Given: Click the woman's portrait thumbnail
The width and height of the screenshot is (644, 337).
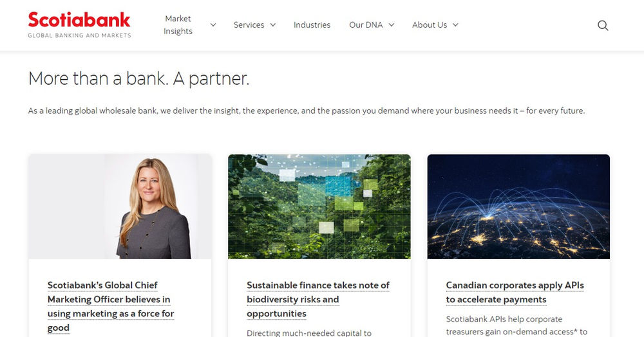Looking at the screenshot, I should point(120,206).
